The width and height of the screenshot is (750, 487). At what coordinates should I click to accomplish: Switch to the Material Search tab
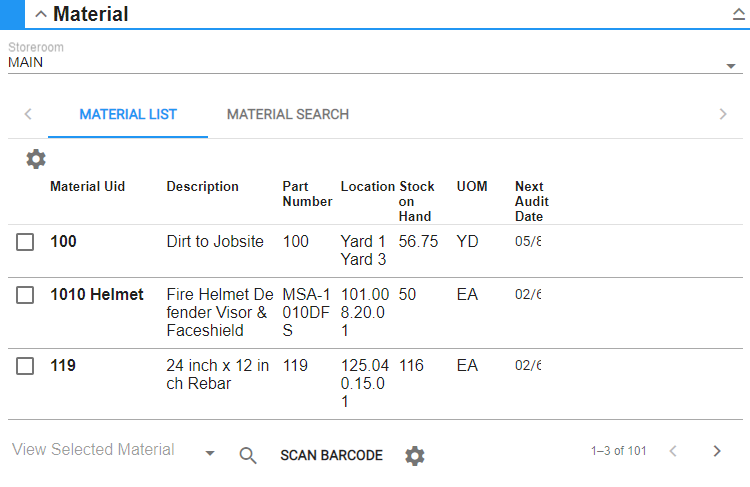[x=288, y=114]
